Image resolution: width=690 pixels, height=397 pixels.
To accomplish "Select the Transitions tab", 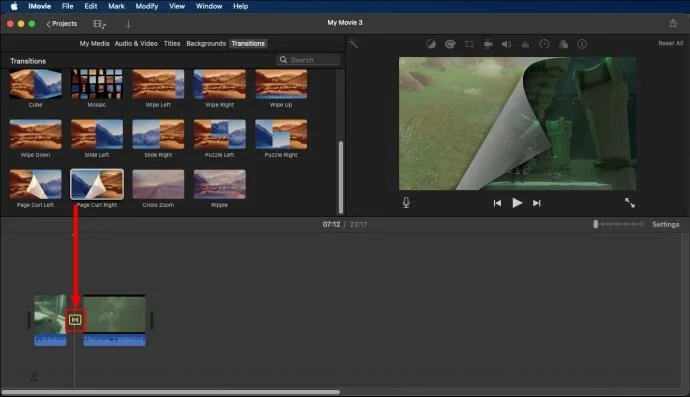I will [248, 44].
